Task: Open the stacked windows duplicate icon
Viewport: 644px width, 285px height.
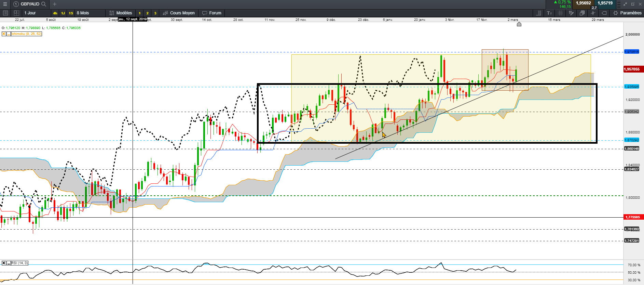Action: [582, 13]
